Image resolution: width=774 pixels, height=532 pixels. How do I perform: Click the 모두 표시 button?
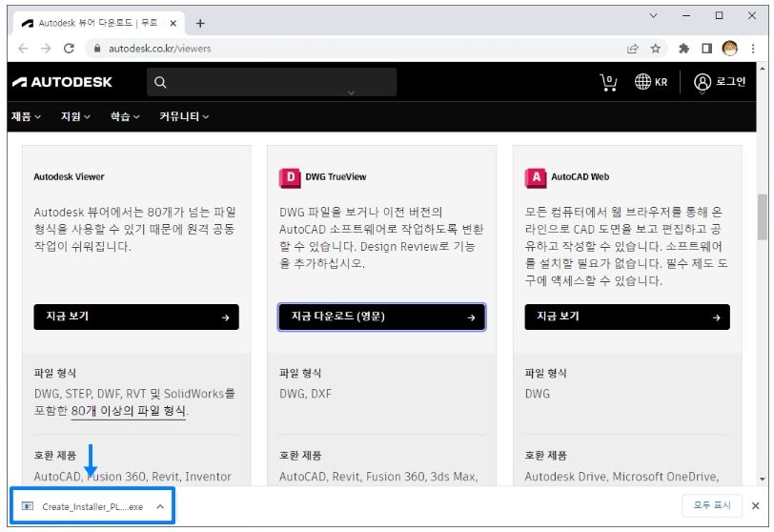(712, 505)
